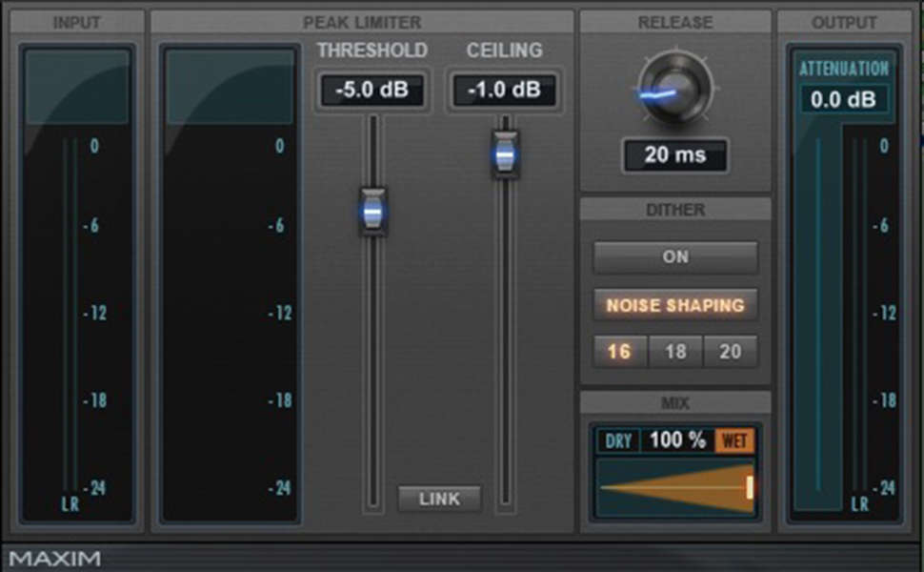Select 20-bit dither depth

(730, 352)
